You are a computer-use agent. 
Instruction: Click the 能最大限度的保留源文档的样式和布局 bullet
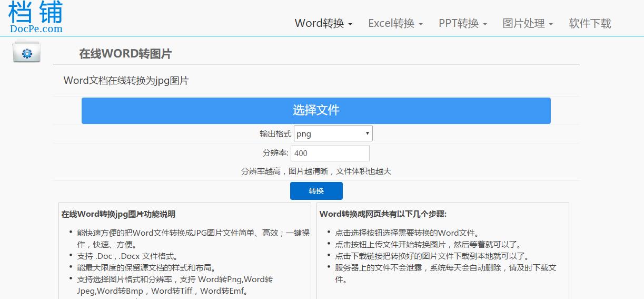pyautogui.click(x=146, y=267)
